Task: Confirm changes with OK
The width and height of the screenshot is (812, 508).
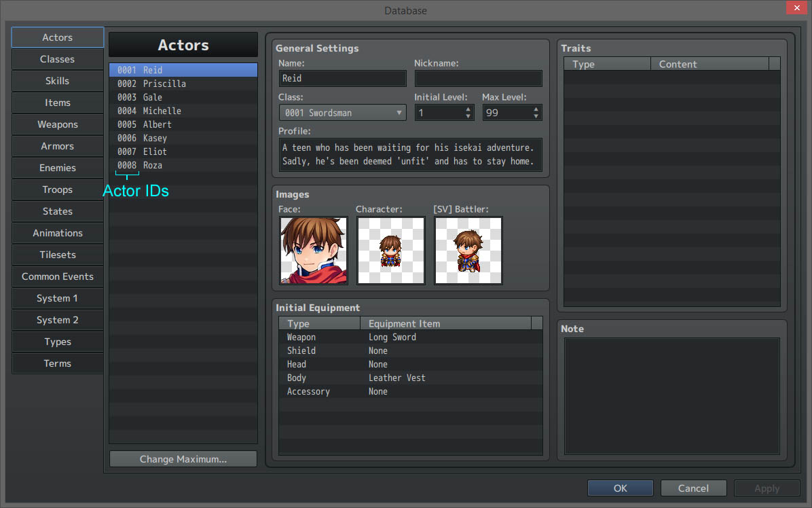Action: pyautogui.click(x=620, y=488)
